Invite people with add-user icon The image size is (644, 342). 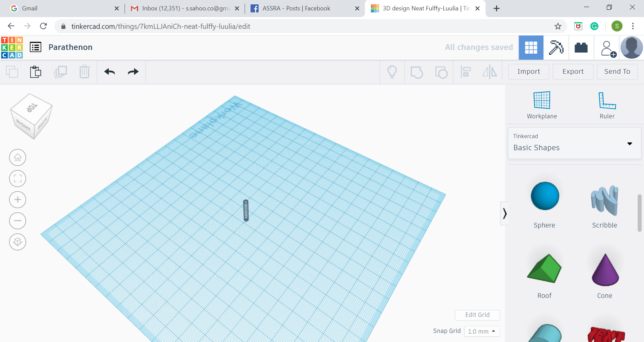608,49
